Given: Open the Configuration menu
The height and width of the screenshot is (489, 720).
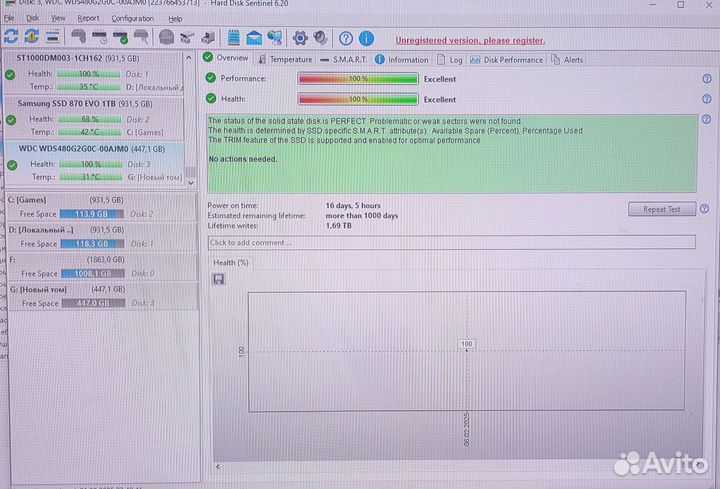Looking at the screenshot, I should [133, 18].
